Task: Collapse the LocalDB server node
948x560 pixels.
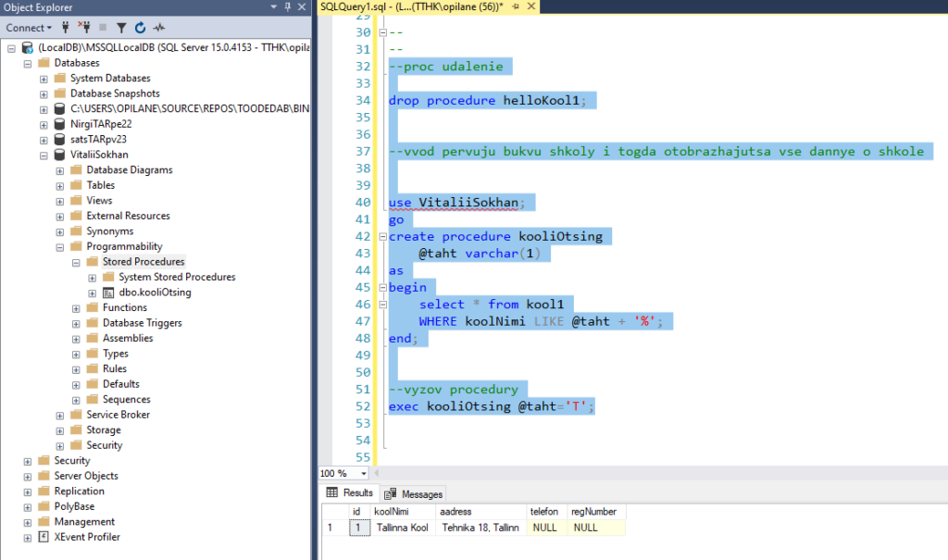Action: [11, 48]
